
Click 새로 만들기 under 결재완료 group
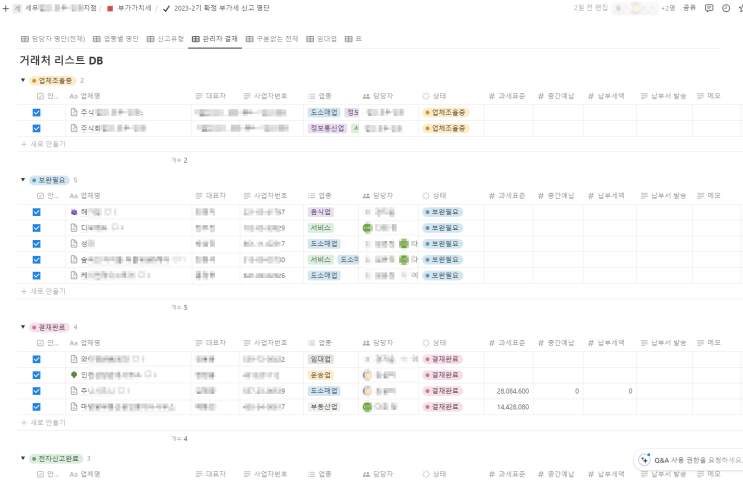(x=43, y=422)
